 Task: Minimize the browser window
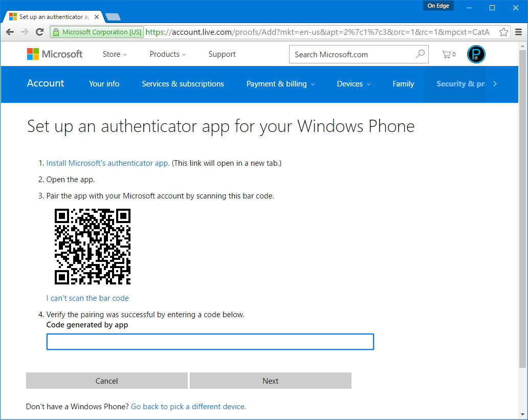469,8
